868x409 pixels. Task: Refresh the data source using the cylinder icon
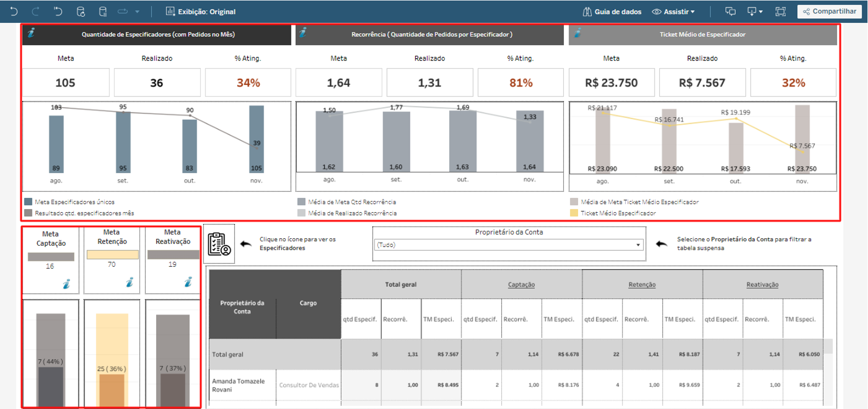[81, 11]
